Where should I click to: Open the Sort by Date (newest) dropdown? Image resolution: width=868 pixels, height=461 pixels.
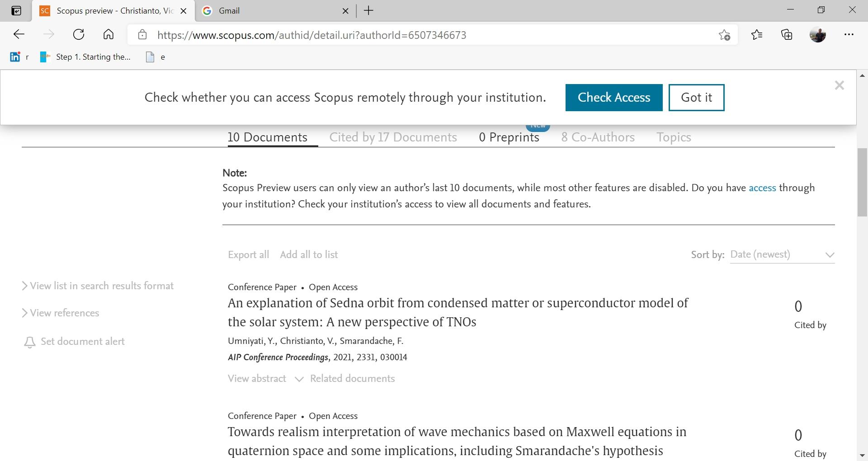click(782, 255)
